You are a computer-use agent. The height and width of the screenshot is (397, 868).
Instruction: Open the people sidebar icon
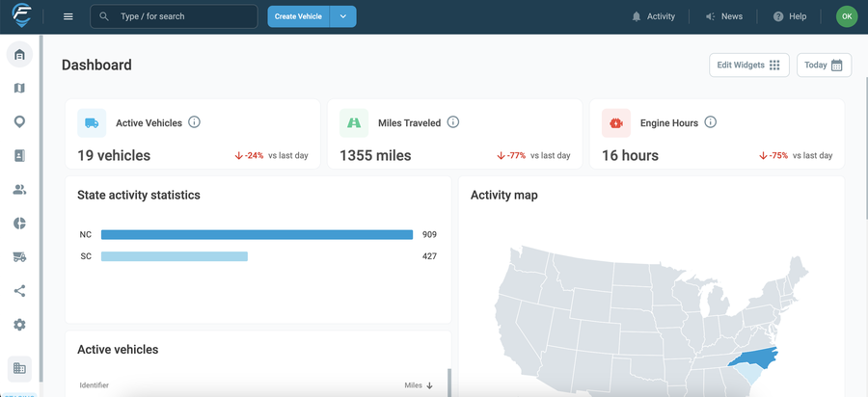click(x=19, y=190)
